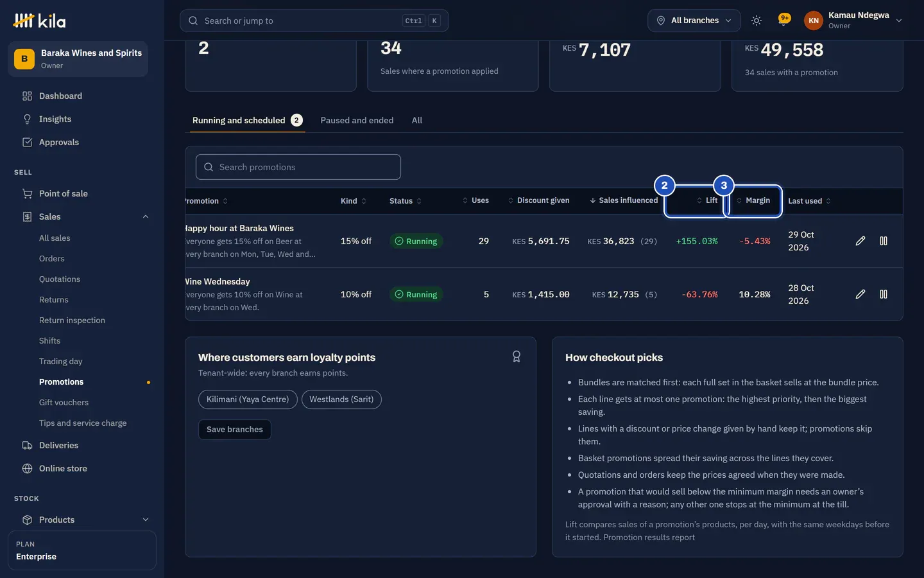
Task: Toggle the Westlands (Sarit) branch chip
Action: click(x=341, y=399)
